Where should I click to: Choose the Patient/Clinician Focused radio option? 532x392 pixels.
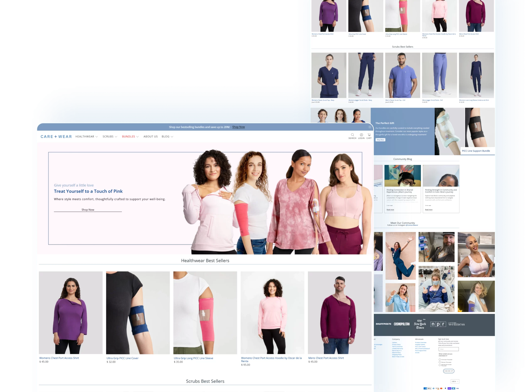[x=440, y=365]
